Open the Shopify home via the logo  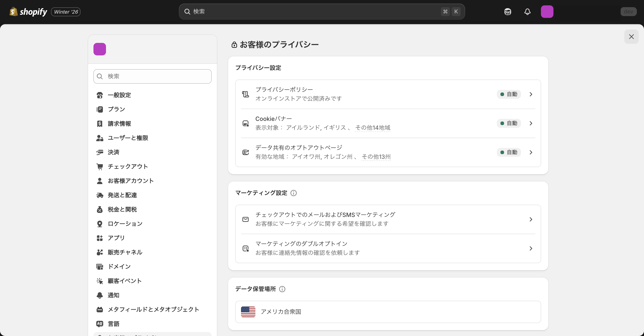pyautogui.click(x=28, y=11)
